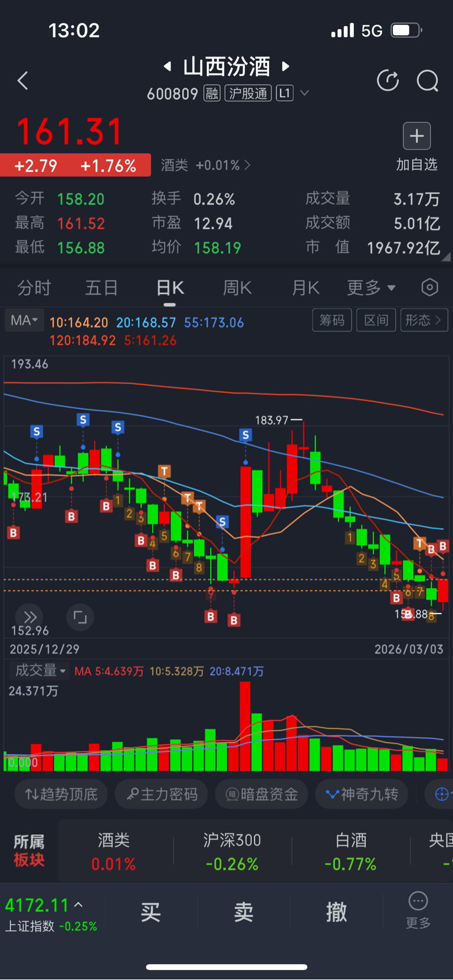Tap the L1 level tag
Screen dimensions: 453x980
(x=285, y=93)
